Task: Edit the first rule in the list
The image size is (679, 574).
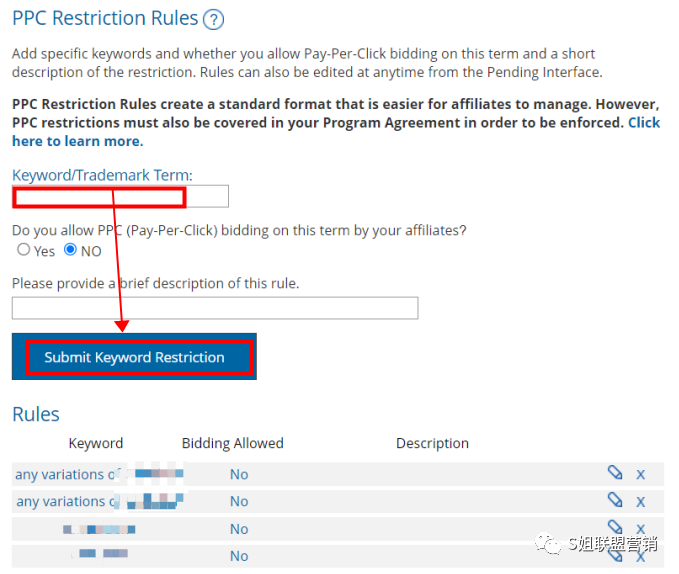Action: coord(615,473)
